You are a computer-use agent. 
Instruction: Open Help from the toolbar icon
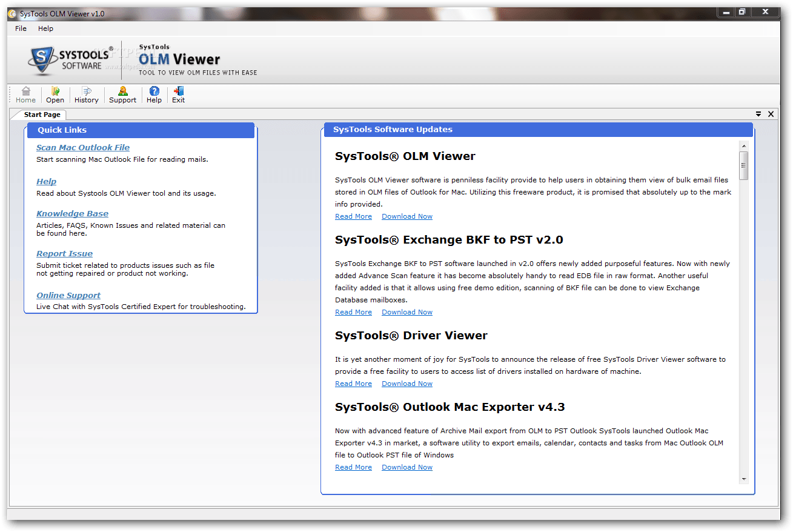coord(153,95)
